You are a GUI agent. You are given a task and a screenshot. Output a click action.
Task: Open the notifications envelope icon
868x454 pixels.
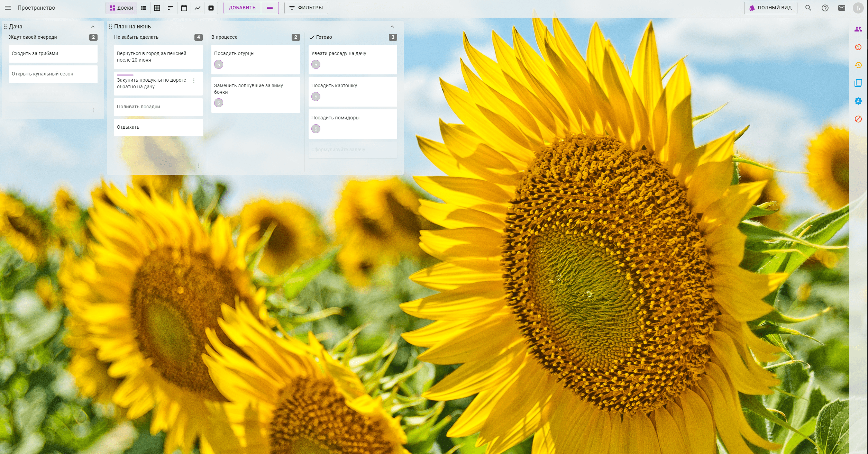[842, 8]
